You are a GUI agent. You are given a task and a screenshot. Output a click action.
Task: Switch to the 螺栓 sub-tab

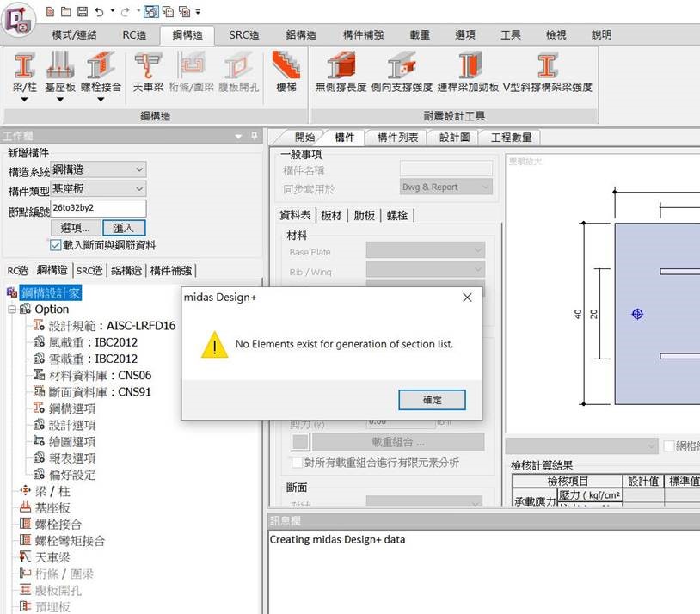click(397, 216)
